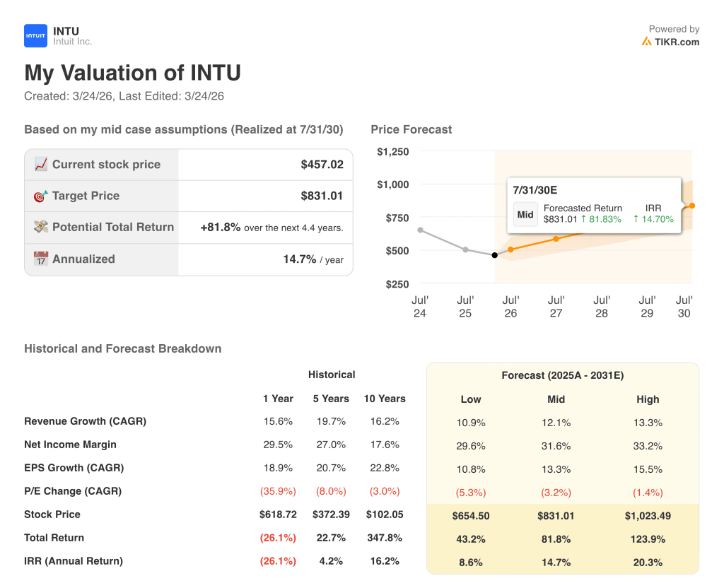Toggle the High forecast column header
The image size is (724, 588).
648,399
